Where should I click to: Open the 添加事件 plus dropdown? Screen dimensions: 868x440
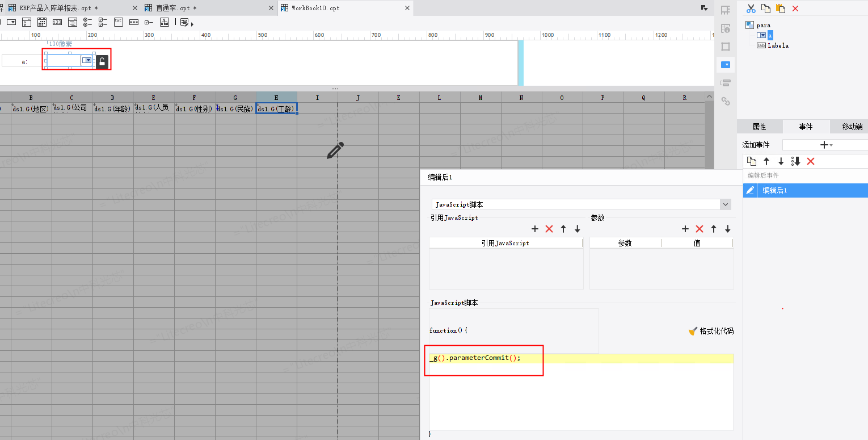tap(825, 145)
